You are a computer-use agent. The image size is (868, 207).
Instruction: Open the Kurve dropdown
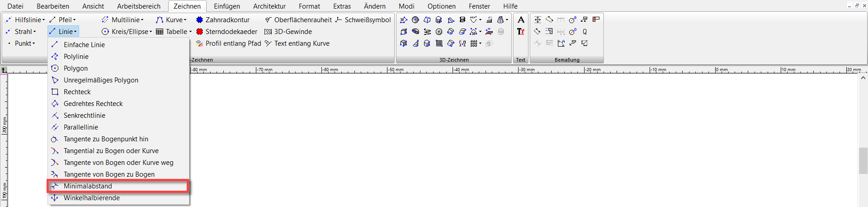coord(171,20)
